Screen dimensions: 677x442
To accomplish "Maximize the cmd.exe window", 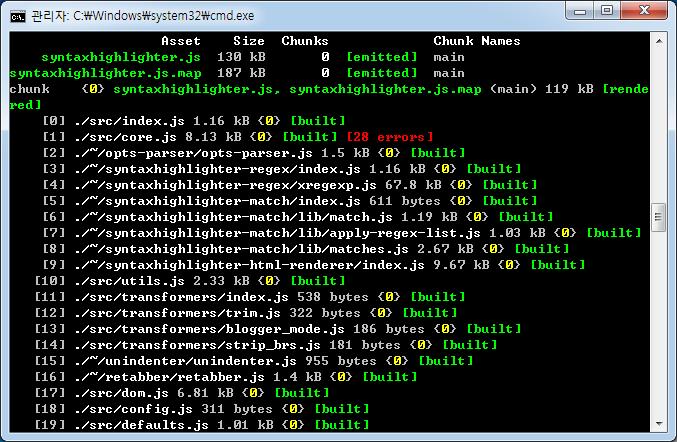I will (607, 10).
